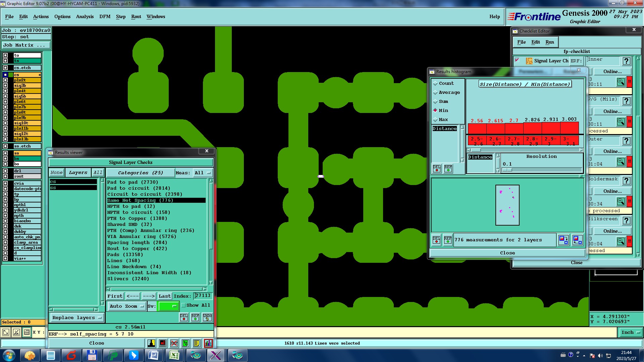
Task: Select Line Neckdown (74) category
Action: (134, 267)
